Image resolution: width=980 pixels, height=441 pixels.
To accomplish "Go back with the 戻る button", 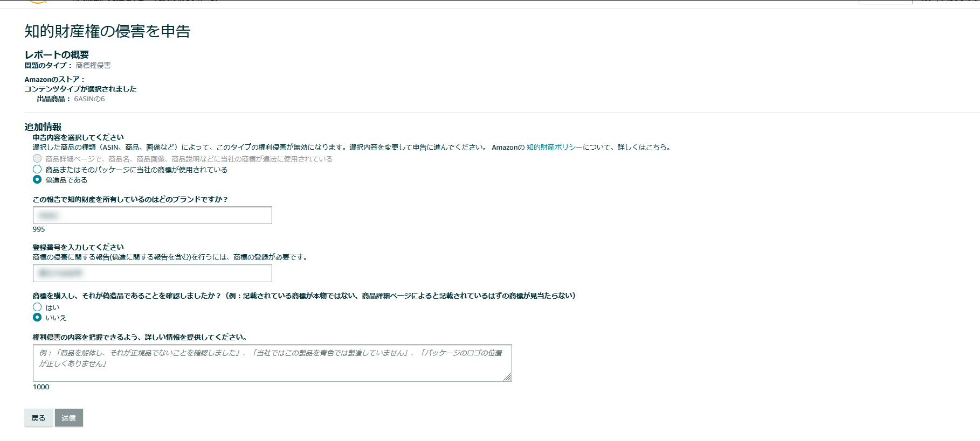I will (38, 418).
